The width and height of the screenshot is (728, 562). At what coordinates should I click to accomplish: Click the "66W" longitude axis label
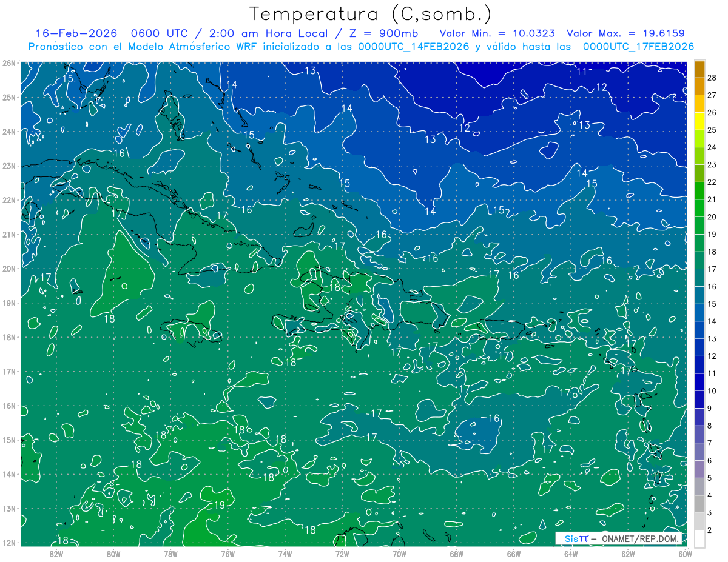[x=513, y=554]
